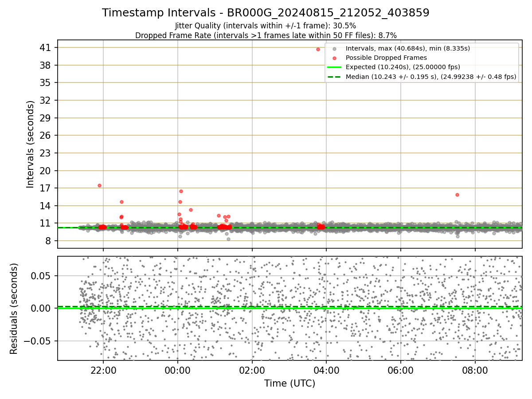The width and height of the screenshot is (532, 399).
Task: Click the 'Intervals (seconds)' y-axis label
Action: tap(30, 144)
